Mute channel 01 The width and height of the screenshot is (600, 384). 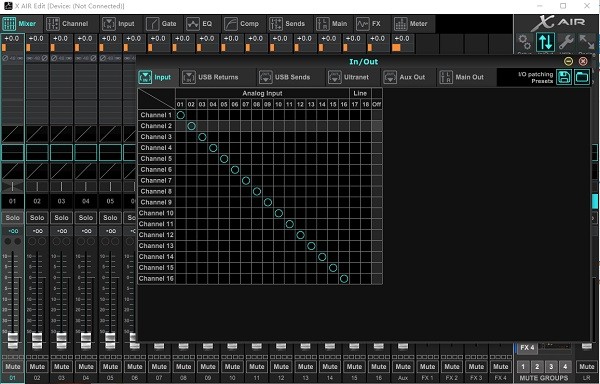tap(13, 366)
